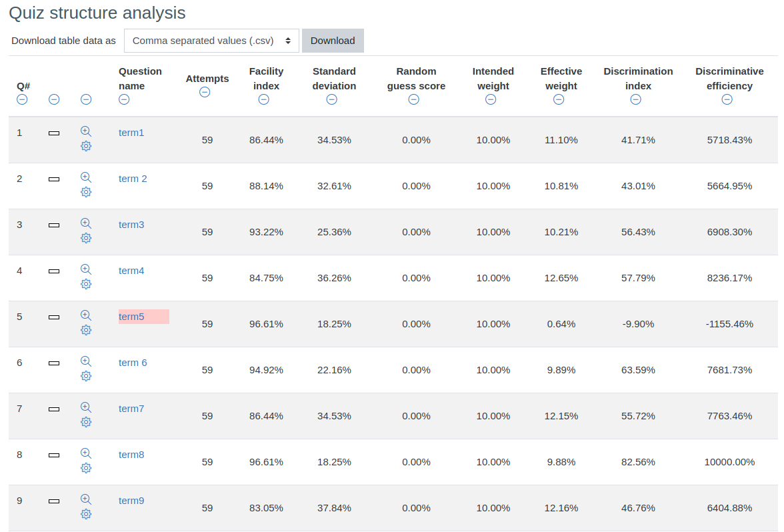Open the highlighted term5 question link

pyautogui.click(x=131, y=317)
